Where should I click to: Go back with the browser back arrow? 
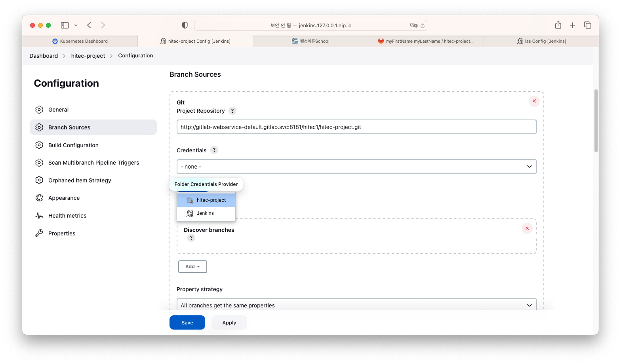click(89, 25)
